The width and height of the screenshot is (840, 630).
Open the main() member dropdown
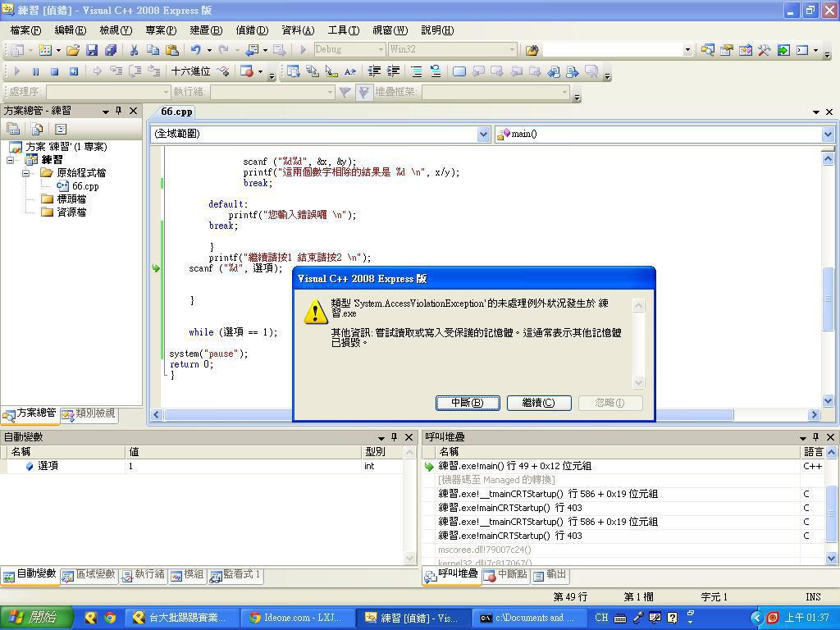829,134
